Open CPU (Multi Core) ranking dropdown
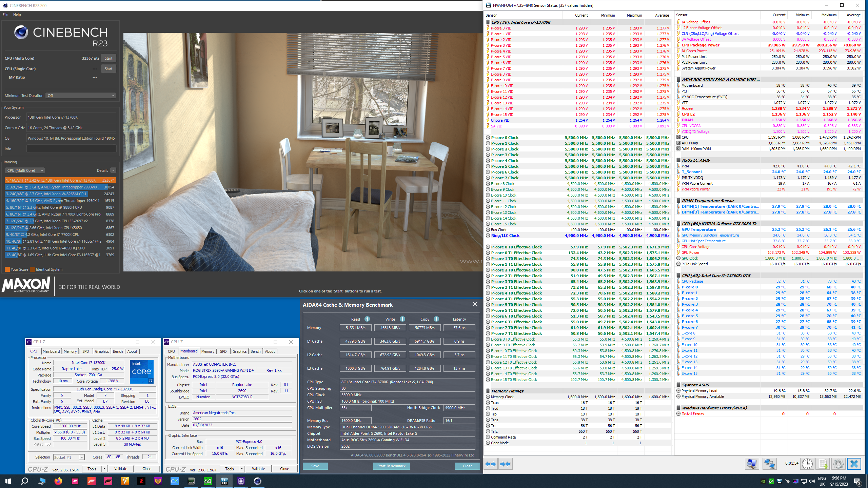 (x=25, y=170)
